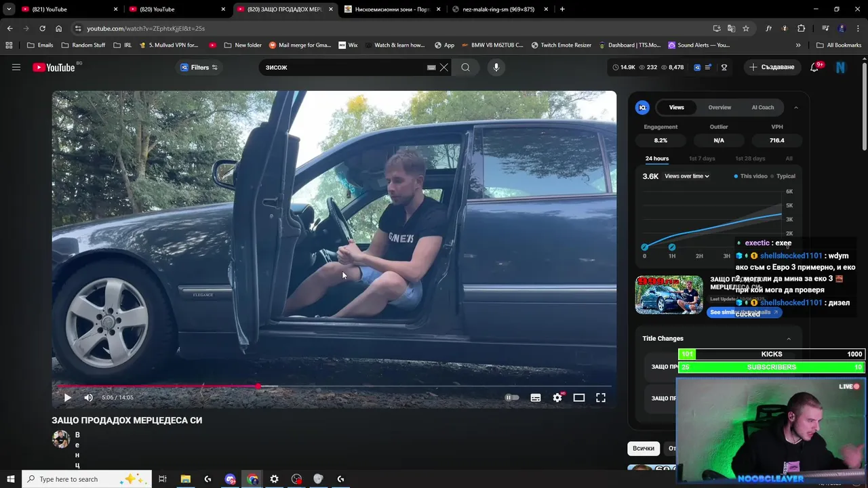This screenshot has height=488, width=868.
Task: Select the Всички filter chip
Action: (644, 448)
